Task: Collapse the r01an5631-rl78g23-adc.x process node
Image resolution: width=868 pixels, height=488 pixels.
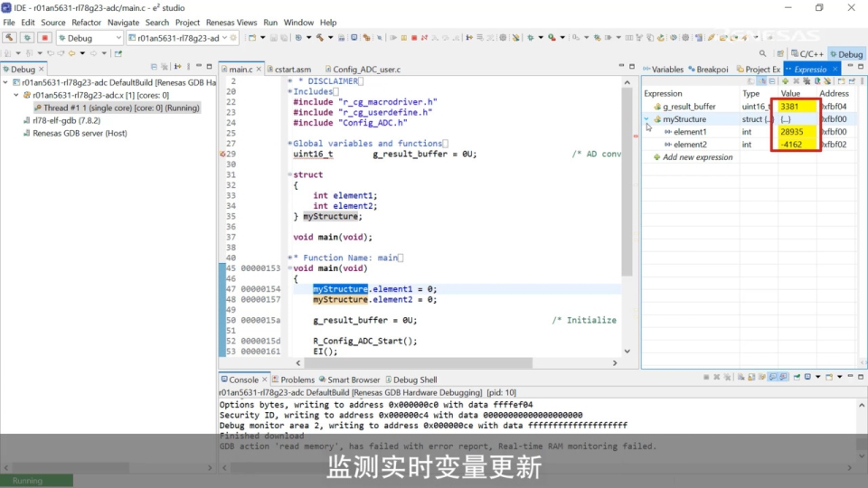Action: point(16,95)
